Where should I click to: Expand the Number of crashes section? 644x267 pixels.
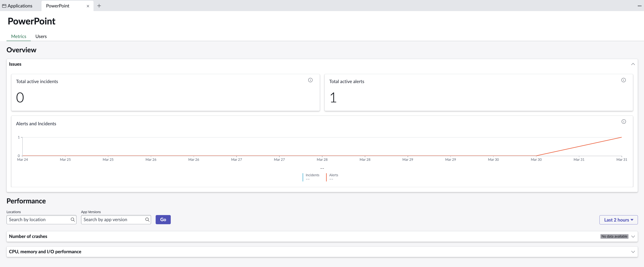tap(633, 236)
